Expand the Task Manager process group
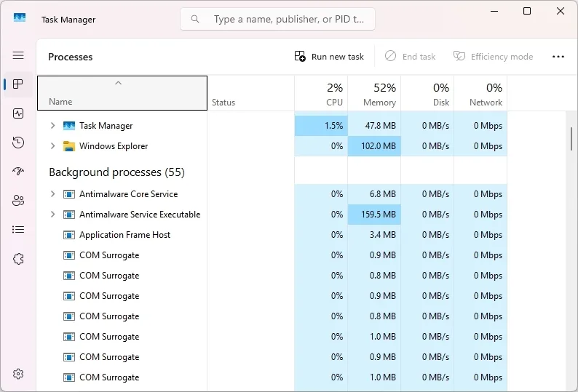The width and height of the screenshot is (578, 392). [x=52, y=126]
